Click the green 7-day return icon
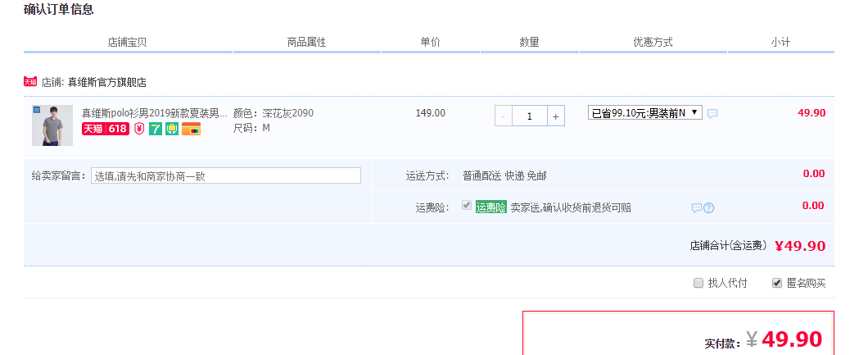The image size is (868, 355). [156, 129]
